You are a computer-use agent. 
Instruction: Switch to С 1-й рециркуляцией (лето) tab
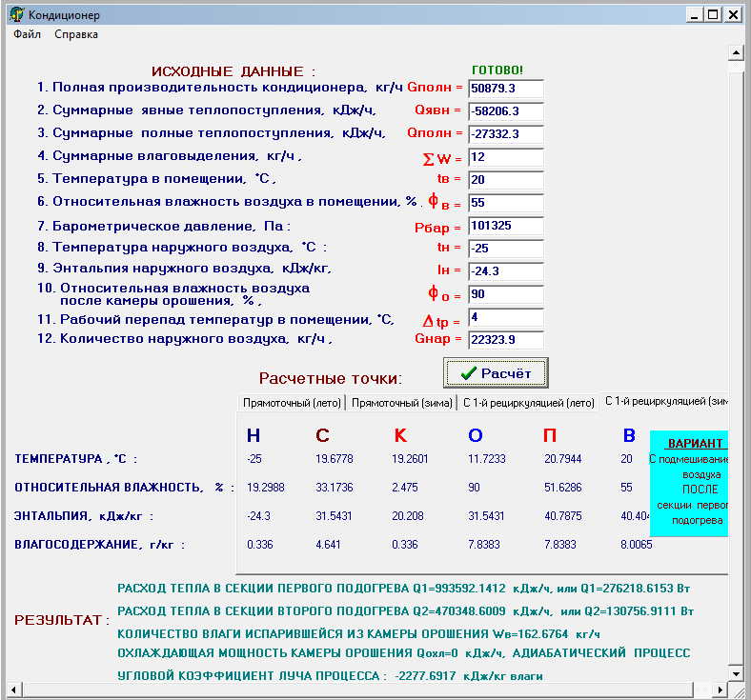[x=529, y=403]
